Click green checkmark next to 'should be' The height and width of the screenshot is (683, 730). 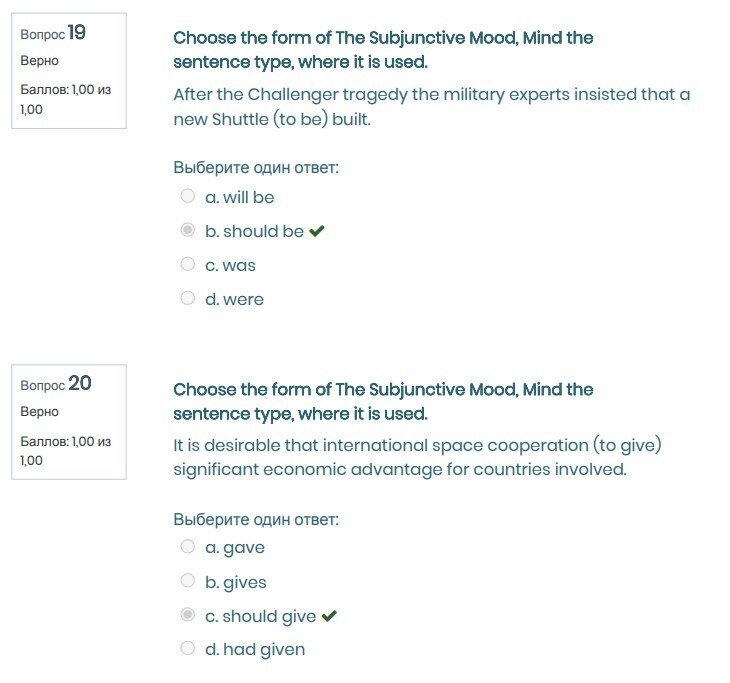tap(317, 231)
